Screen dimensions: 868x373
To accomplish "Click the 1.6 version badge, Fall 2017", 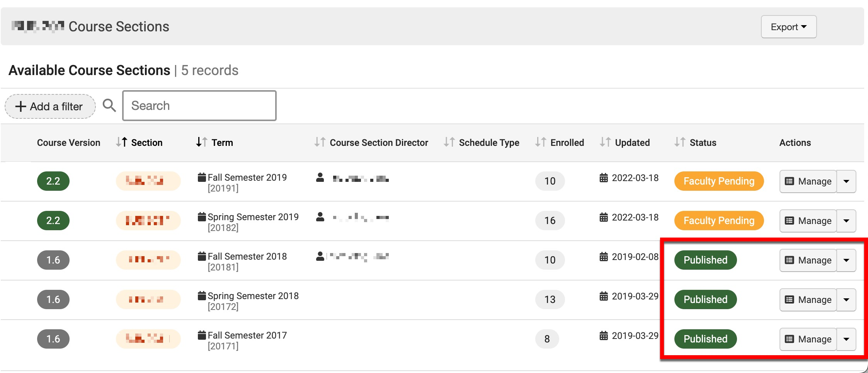I will coord(53,339).
